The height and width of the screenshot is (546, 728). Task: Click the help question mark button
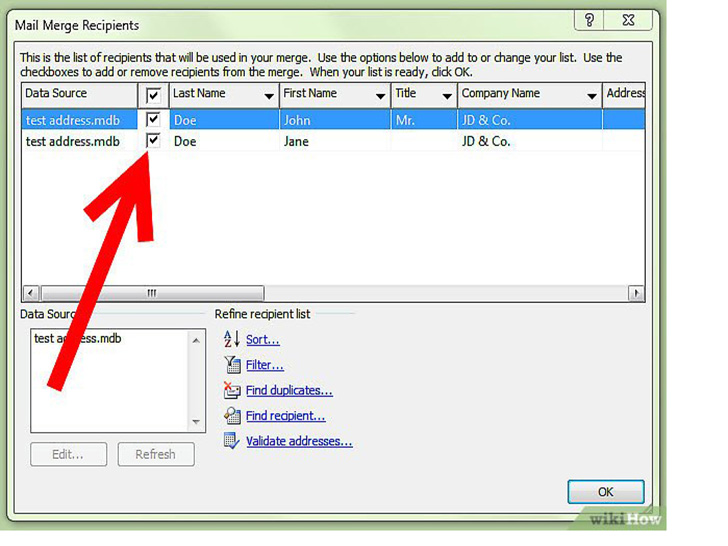589,20
